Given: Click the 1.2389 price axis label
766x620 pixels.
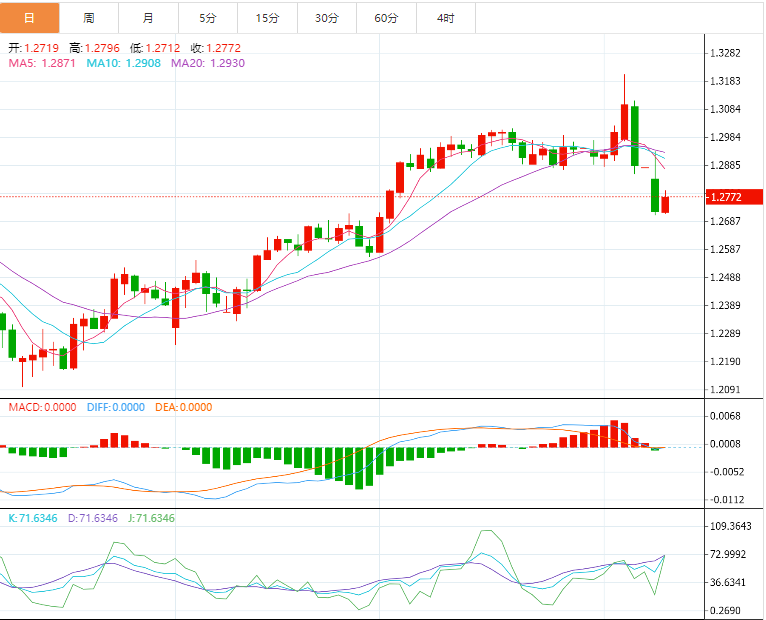Looking at the screenshot, I should pyautogui.click(x=725, y=305).
